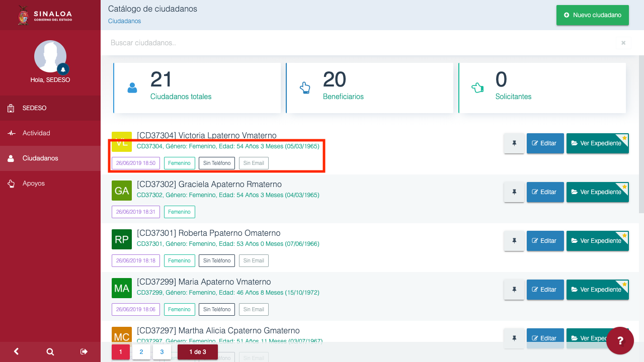Click date tag 26/06/2019 18:31
Screen dimensions: 644x362
click(x=136, y=212)
